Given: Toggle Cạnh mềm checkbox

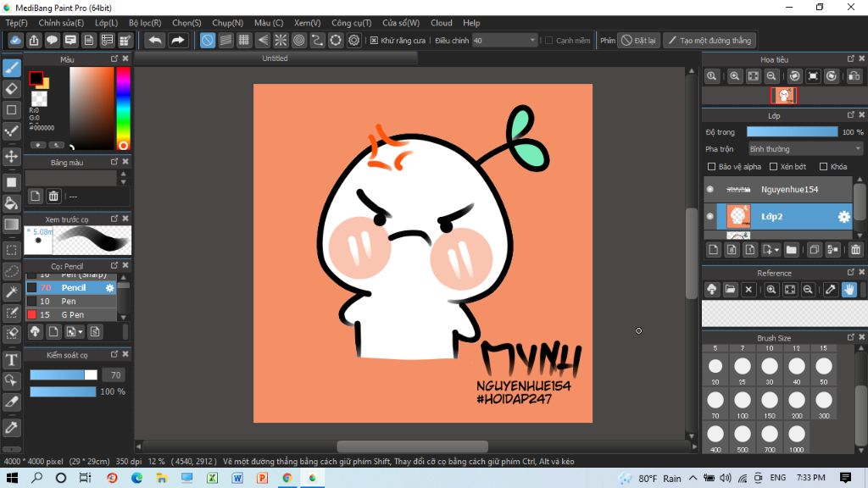Looking at the screenshot, I should pyautogui.click(x=548, y=41).
